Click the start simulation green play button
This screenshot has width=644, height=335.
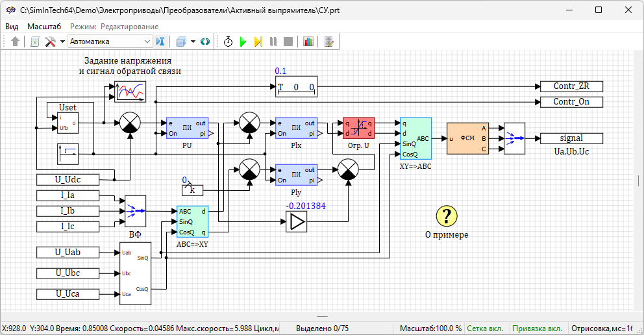(243, 42)
